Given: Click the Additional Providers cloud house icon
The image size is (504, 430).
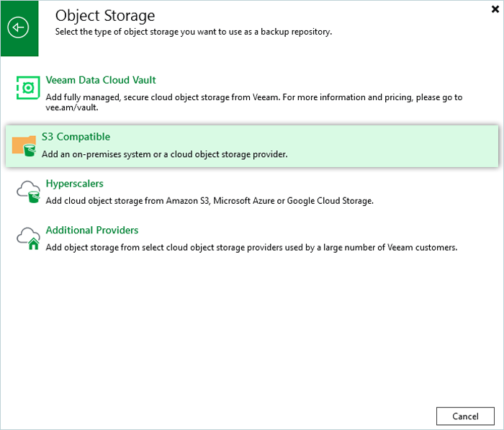Looking at the screenshot, I should (28, 239).
